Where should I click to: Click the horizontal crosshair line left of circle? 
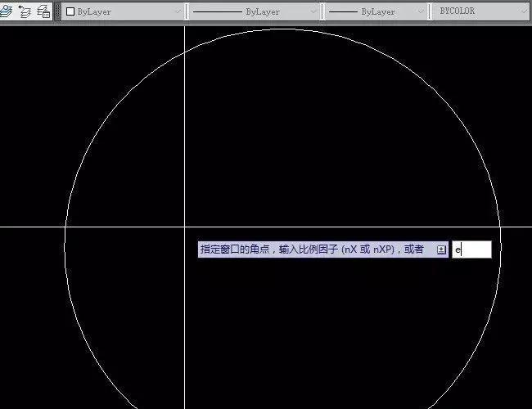point(33,227)
